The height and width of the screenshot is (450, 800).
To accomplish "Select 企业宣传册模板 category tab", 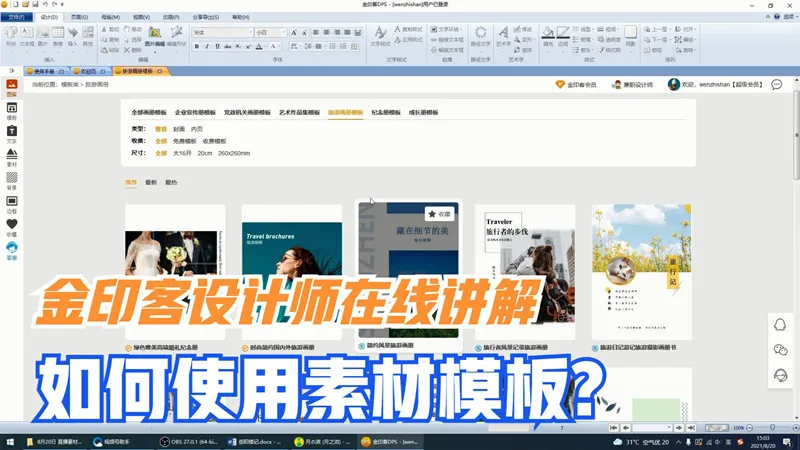I will tap(195, 112).
